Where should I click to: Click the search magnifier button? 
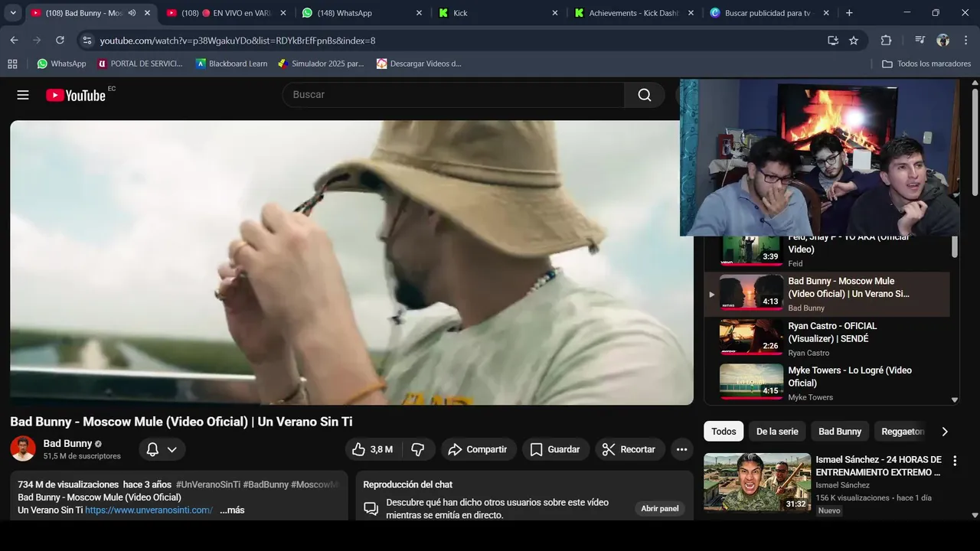coord(645,95)
